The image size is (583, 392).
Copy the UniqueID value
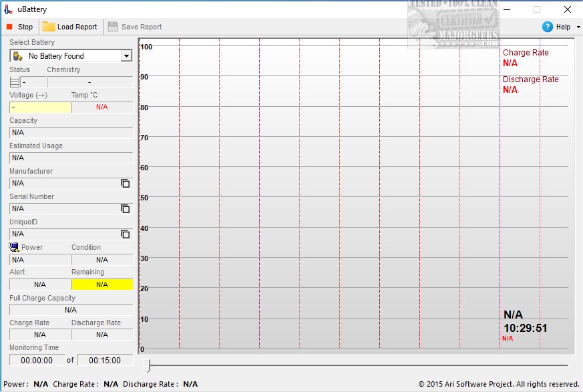[x=126, y=234]
